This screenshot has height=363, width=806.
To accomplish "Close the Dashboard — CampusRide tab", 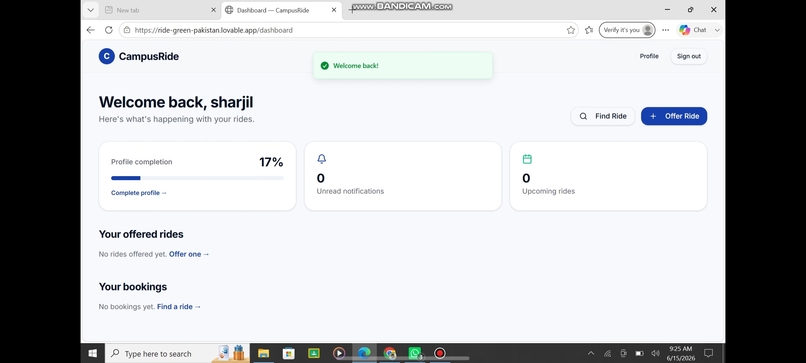I will click(x=334, y=10).
